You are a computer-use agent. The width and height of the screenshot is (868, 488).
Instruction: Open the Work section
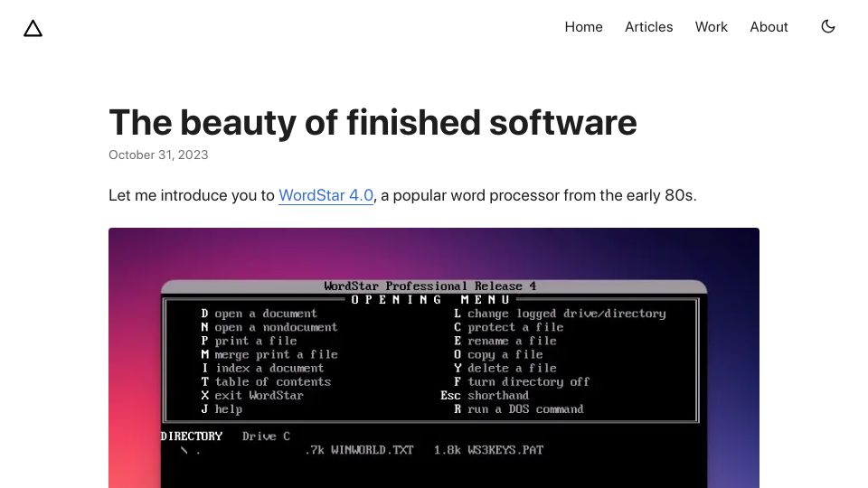pyautogui.click(x=712, y=26)
